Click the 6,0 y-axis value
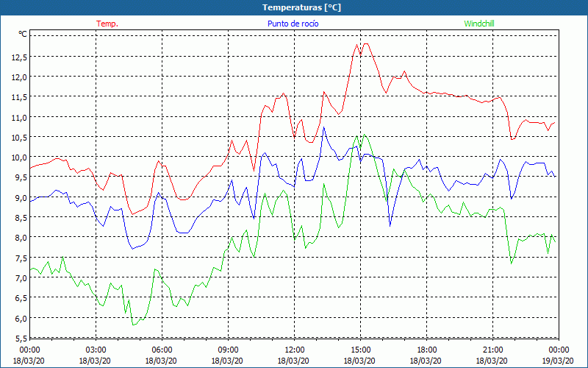The image size is (588, 368). [x=21, y=318]
